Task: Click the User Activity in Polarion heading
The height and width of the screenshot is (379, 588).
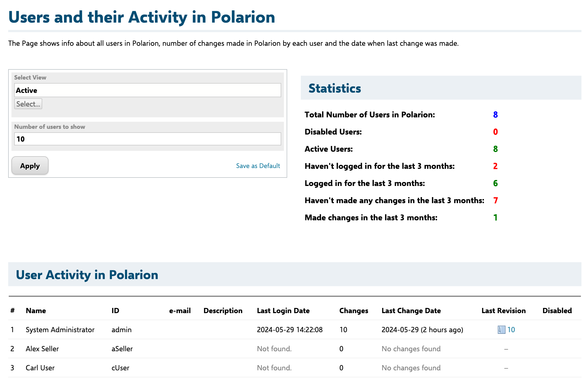Action: pyautogui.click(x=87, y=275)
